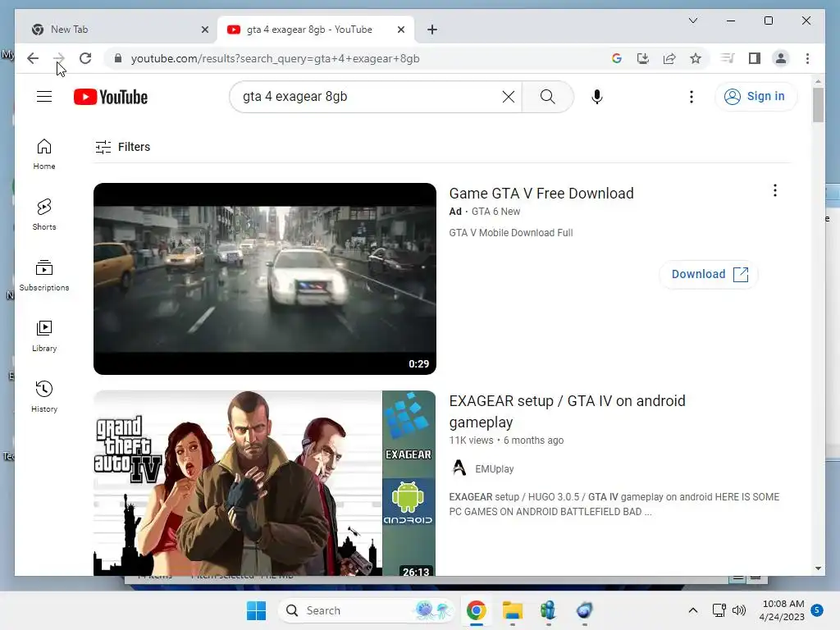The image size is (840, 630).
Task: Click the volume icon in system tray
Action: tap(739, 610)
